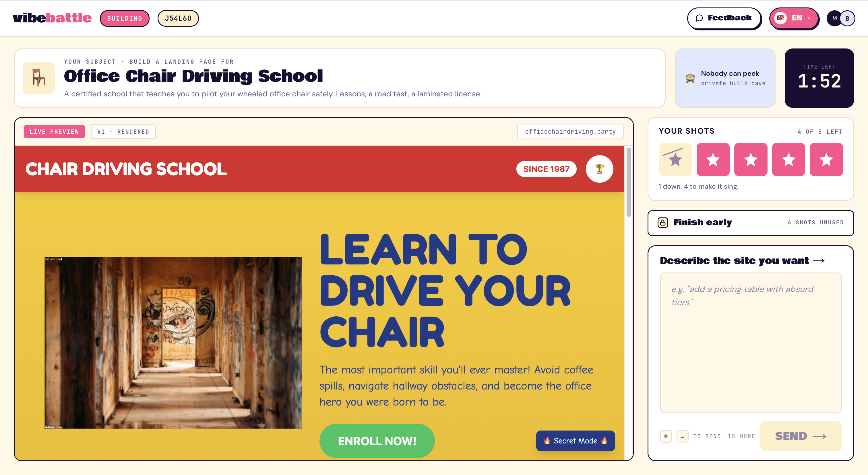The image size is (868, 475).
Task: Click the UK flag icon
Action: pyautogui.click(x=780, y=18)
